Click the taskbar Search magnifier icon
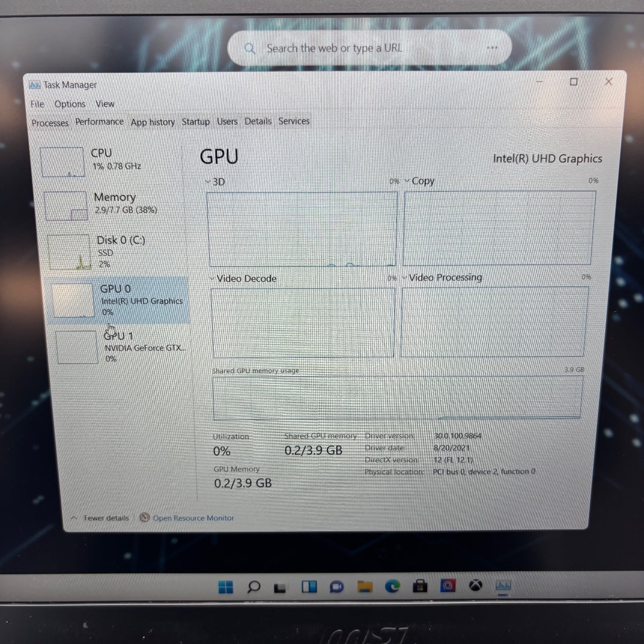Viewport: 644px width, 644px height. click(x=253, y=586)
